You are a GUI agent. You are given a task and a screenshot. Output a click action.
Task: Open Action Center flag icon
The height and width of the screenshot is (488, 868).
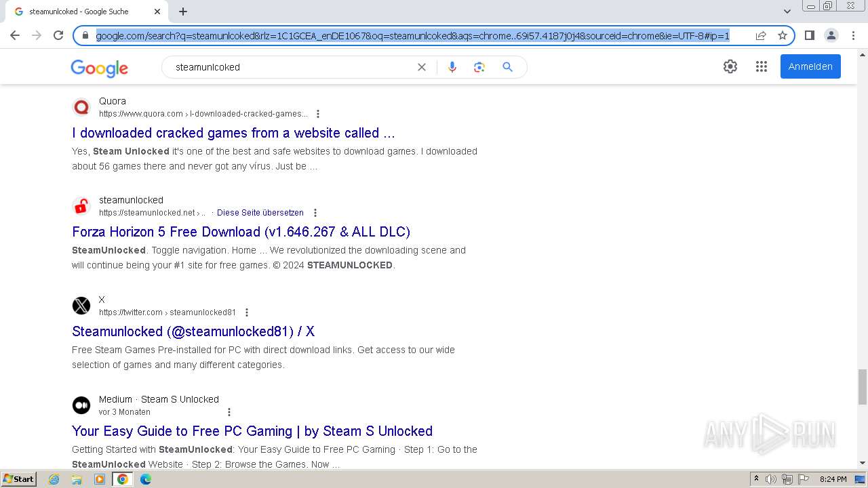click(x=802, y=479)
